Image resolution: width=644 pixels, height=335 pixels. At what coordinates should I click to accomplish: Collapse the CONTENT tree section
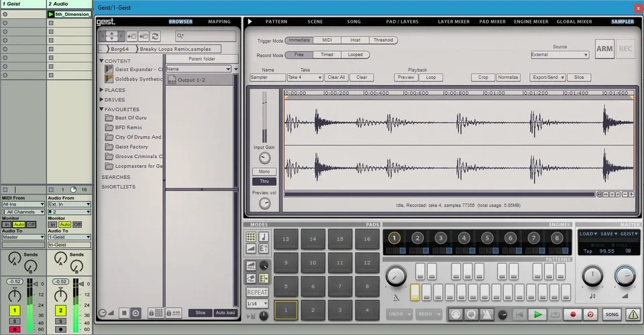pos(101,61)
